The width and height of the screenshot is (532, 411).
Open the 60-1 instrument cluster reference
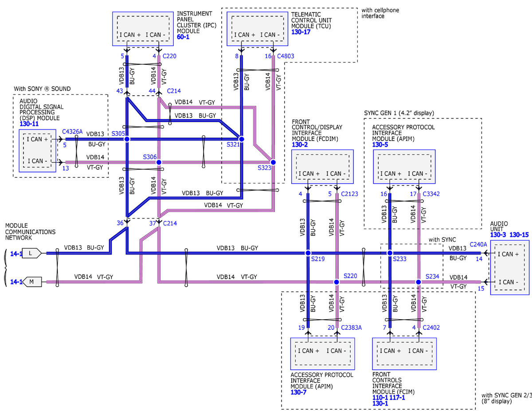coord(184,38)
